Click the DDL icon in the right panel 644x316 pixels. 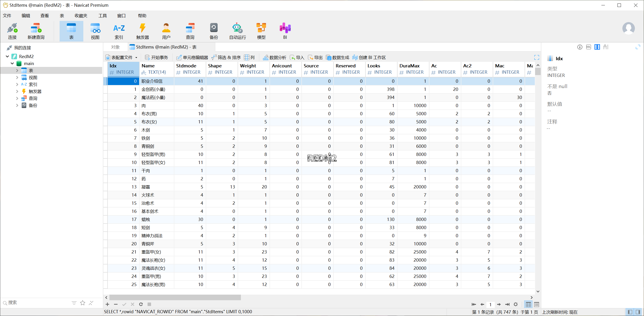click(x=589, y=47)
